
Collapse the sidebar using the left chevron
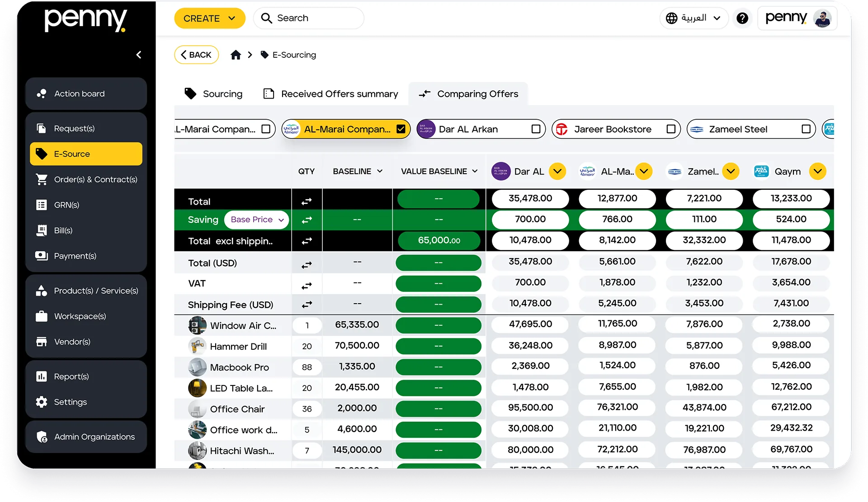click(139, 55)
